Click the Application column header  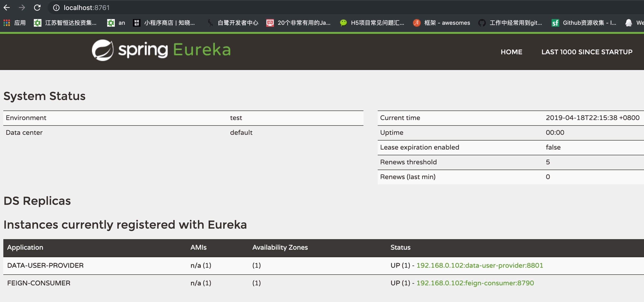[x=25, y=247]
